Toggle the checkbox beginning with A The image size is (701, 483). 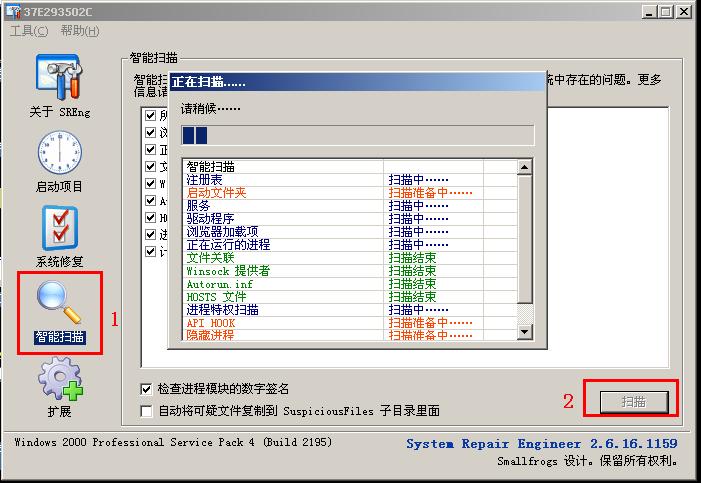151,200
